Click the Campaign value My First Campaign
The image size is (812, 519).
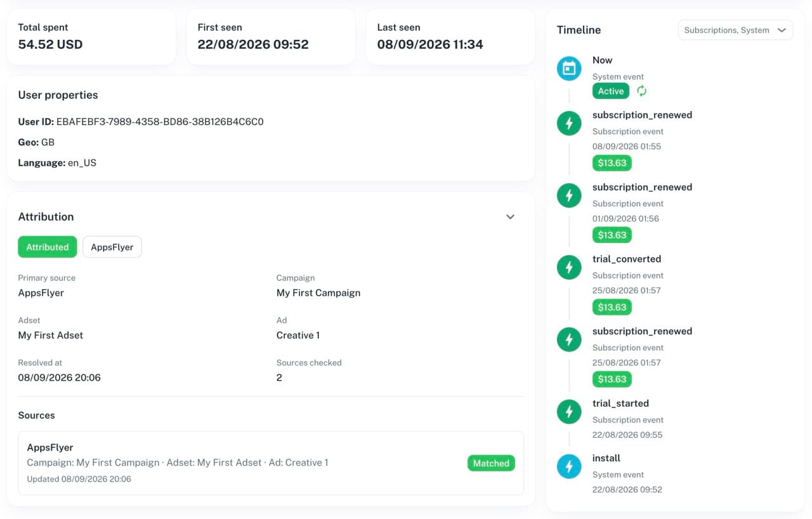[318, 292]
